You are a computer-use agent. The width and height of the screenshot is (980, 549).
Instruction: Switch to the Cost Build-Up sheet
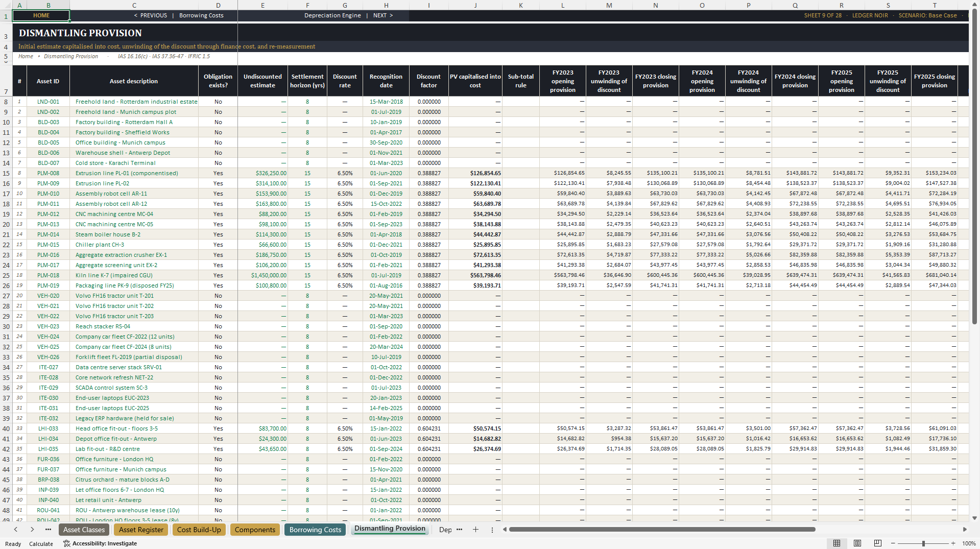tap(199, 530)
